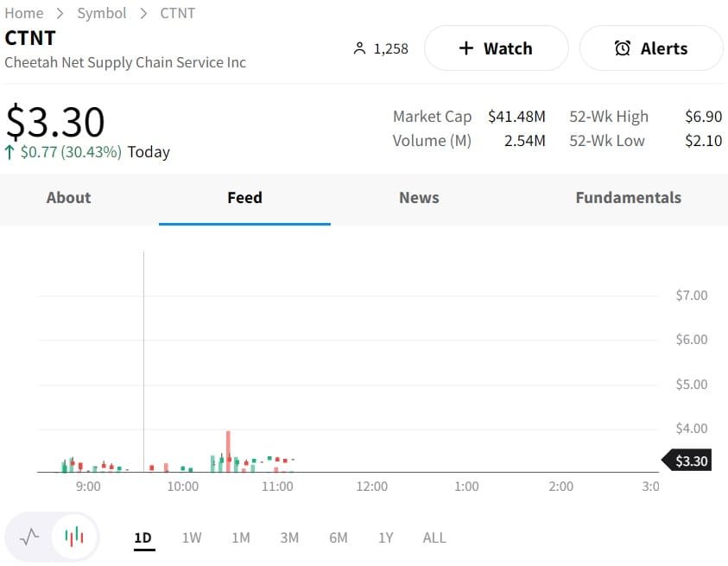Click the alarm clock Alerts icon
This screenshot has height=566, width=728.
(x=622, y=48)
